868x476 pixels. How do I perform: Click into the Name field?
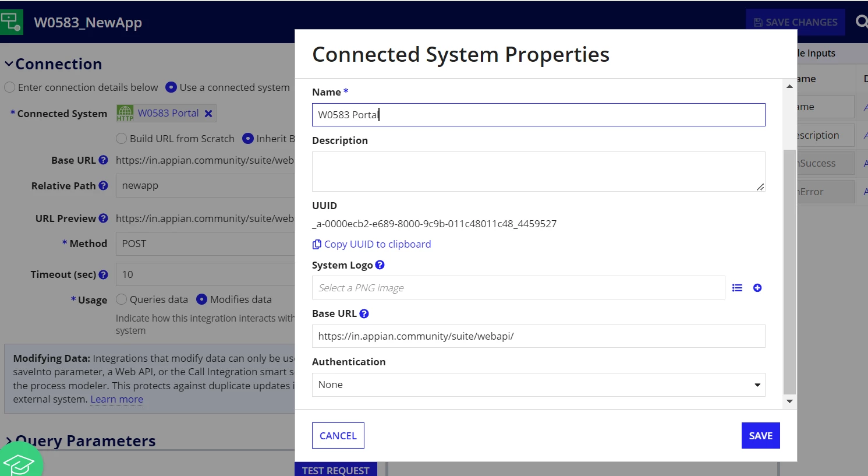coord(538,115)
